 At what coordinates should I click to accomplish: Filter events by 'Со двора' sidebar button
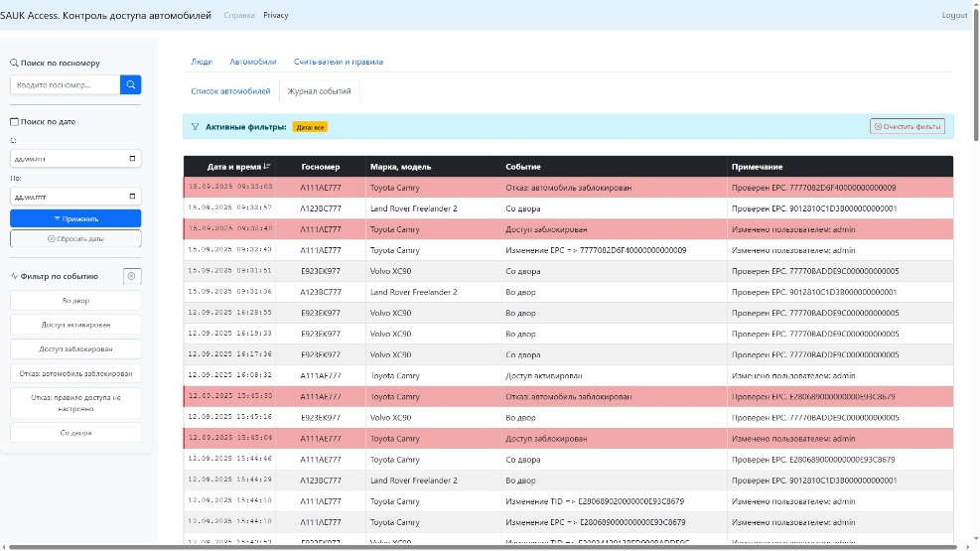75,432
